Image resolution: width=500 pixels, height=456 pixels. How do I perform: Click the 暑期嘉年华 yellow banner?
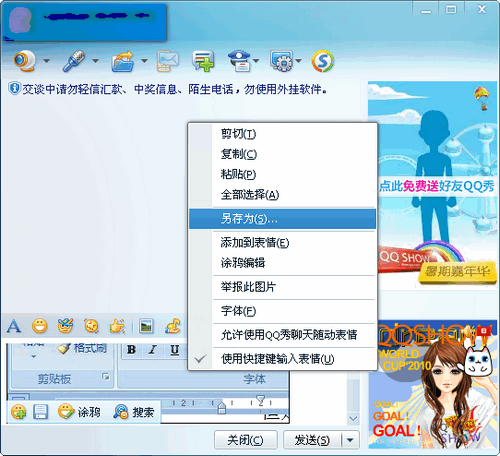coord(457,272)
